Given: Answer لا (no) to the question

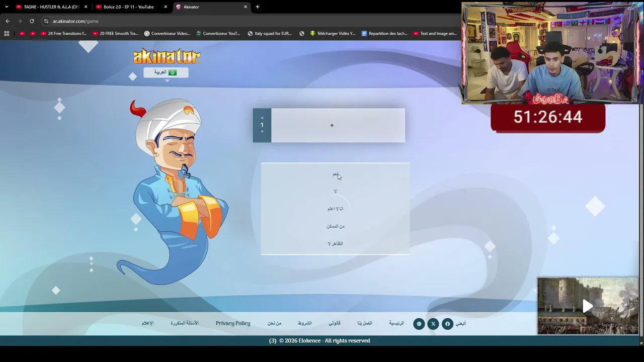Looking at the screenshot, I should (335, 192).
